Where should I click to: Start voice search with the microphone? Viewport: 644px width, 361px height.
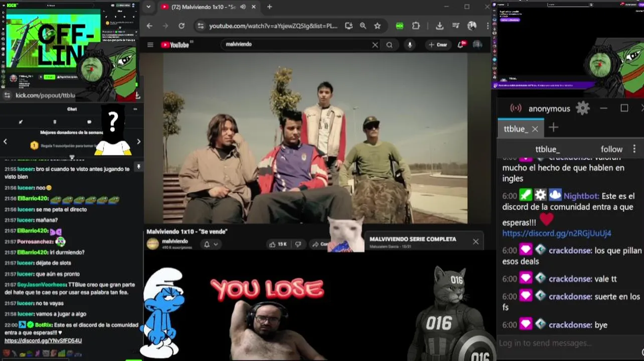coord(410,45)
